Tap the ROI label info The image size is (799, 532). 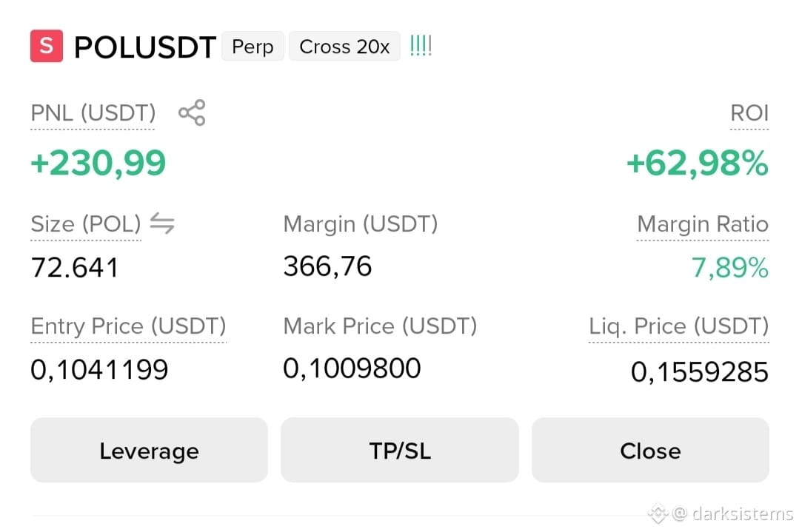[749, 113]
